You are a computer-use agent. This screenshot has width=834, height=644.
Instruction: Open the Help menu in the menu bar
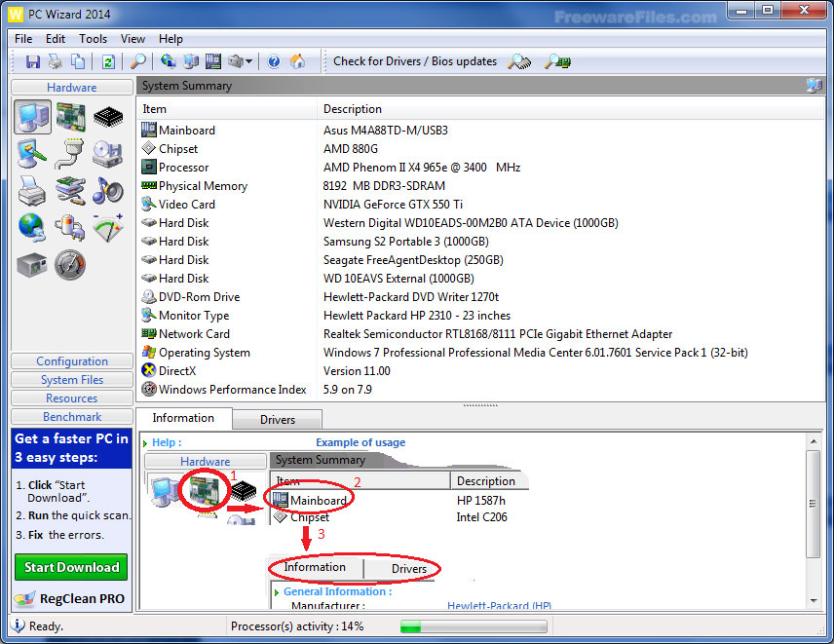coord(171,39)
